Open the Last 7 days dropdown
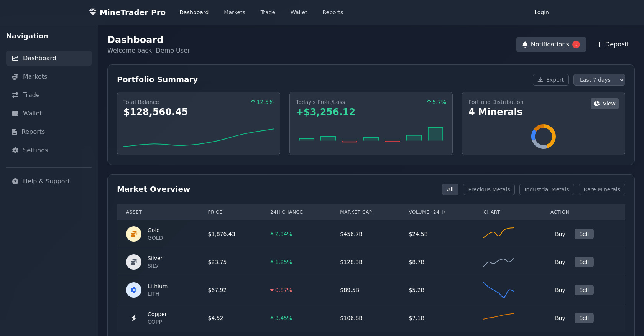The image size is (644, 336). point(599,80)
